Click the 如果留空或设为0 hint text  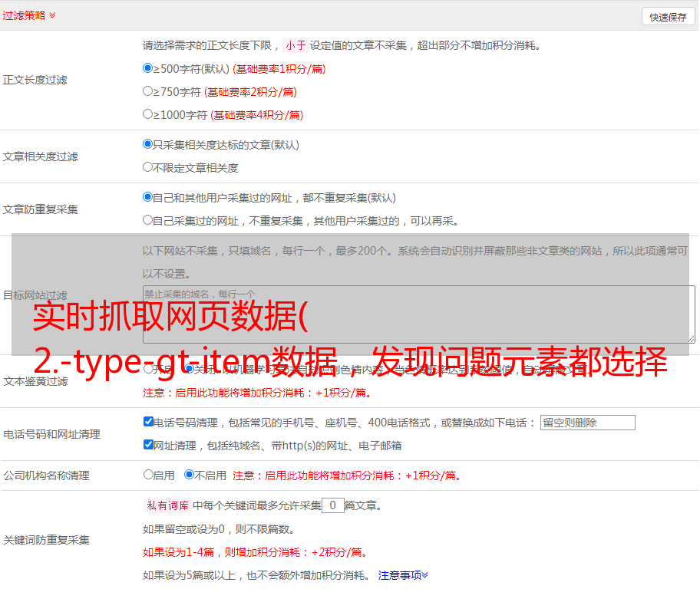(220, 529)
